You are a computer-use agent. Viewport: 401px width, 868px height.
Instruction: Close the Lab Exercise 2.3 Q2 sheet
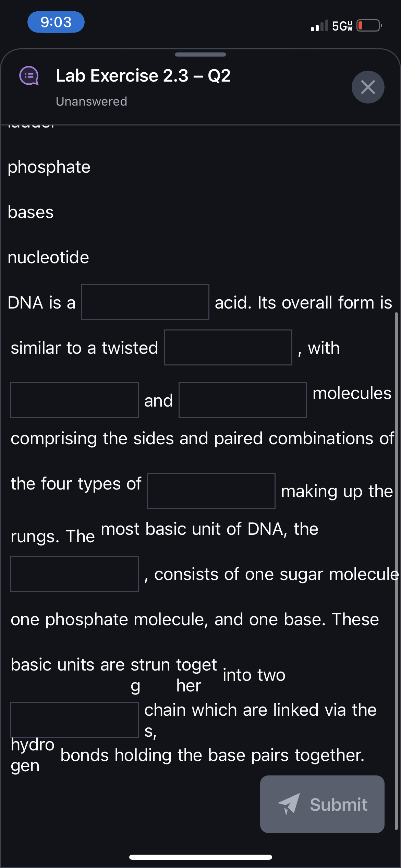(x=368, y=87)
